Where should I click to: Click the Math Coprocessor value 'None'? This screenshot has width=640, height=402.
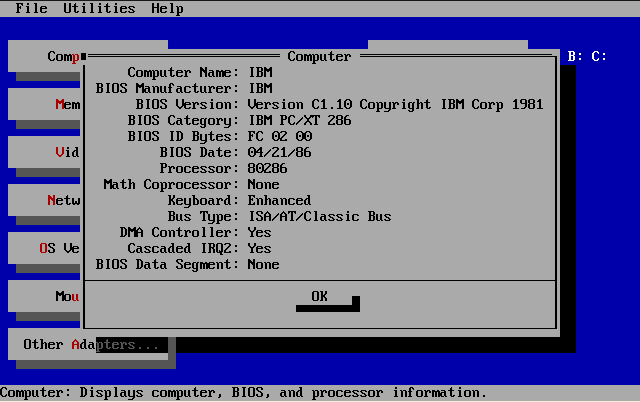coord(264,184)
